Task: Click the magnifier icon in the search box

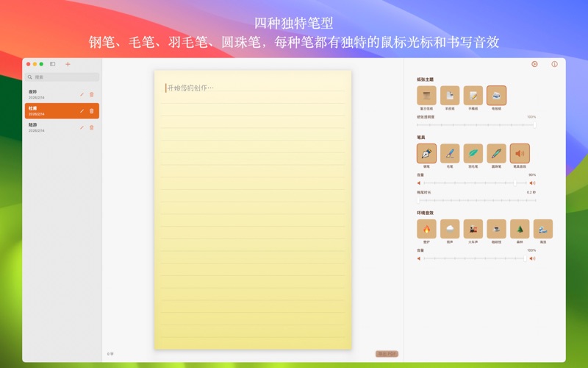Action: [29, 77]
